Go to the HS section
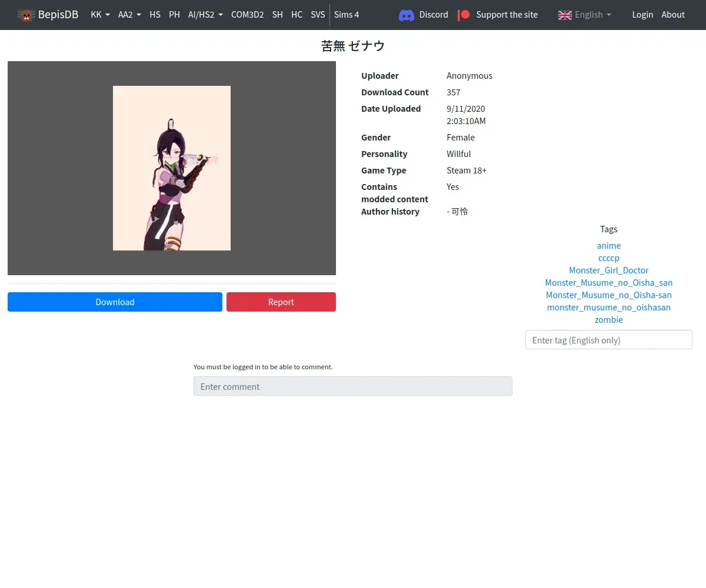The height and width of the screenshot is (588, 706). 155,15
